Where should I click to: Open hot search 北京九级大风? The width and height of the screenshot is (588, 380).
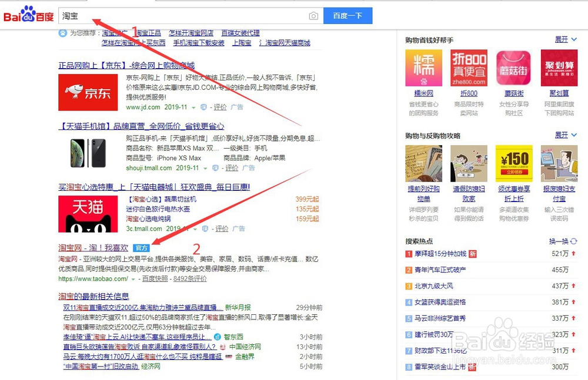coord(434,286)
